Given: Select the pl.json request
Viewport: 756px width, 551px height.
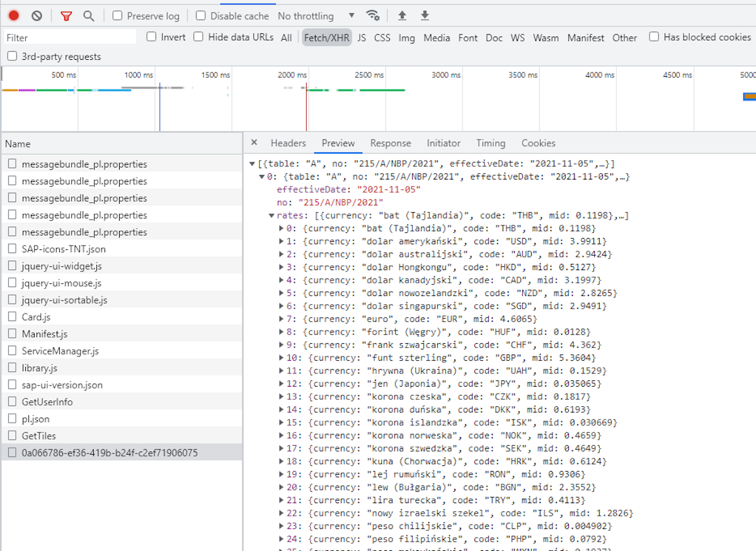Looking at the screenshot, I should [122, 419].
